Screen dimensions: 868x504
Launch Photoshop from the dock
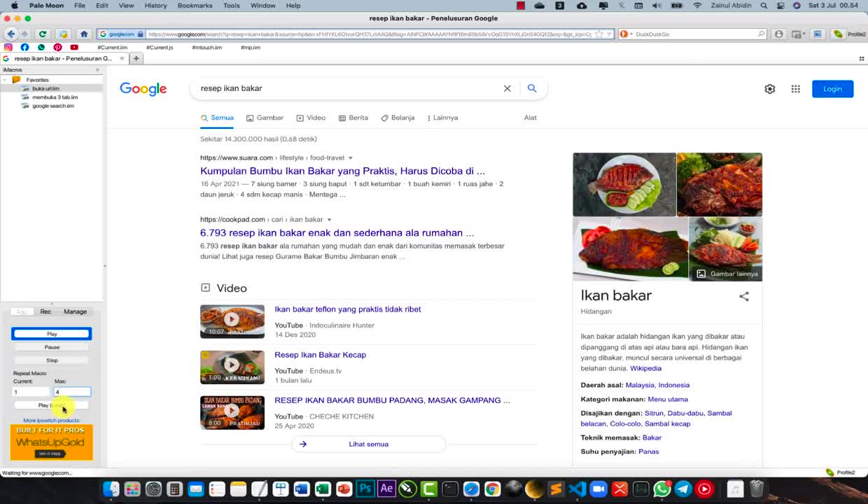point(365,489)
